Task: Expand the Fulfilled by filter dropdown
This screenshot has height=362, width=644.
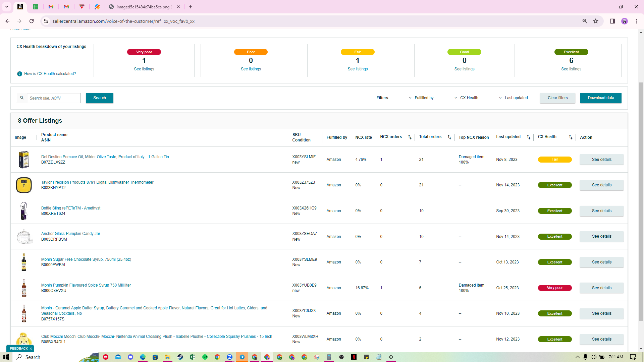Action: 421,98
